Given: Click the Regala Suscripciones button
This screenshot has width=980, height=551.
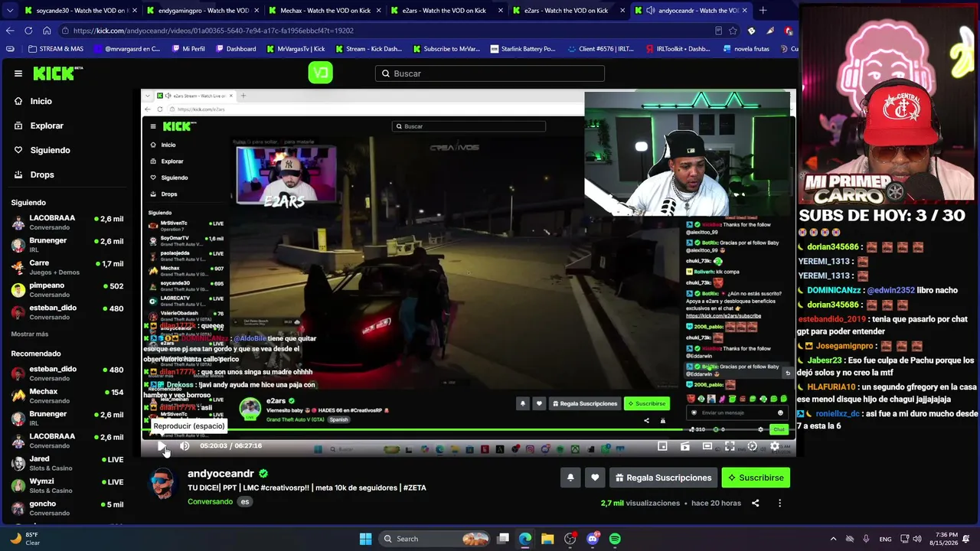Looking at the screenshot, I should 663,478.
